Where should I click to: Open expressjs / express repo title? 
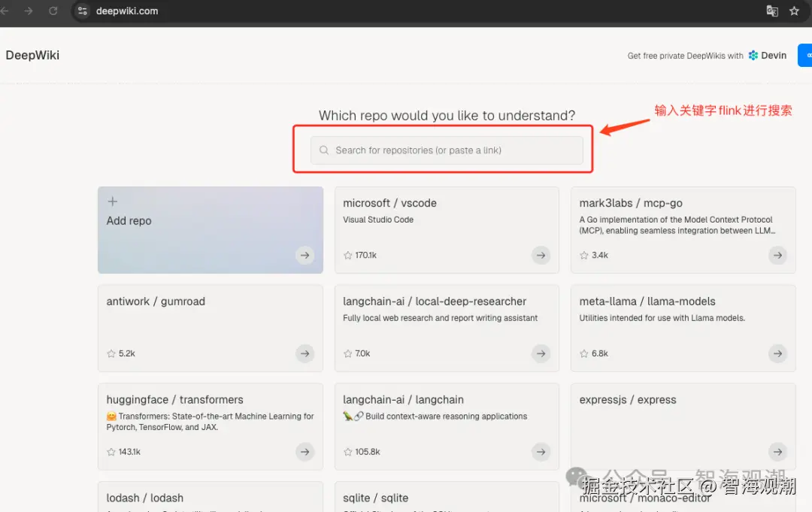628,400
